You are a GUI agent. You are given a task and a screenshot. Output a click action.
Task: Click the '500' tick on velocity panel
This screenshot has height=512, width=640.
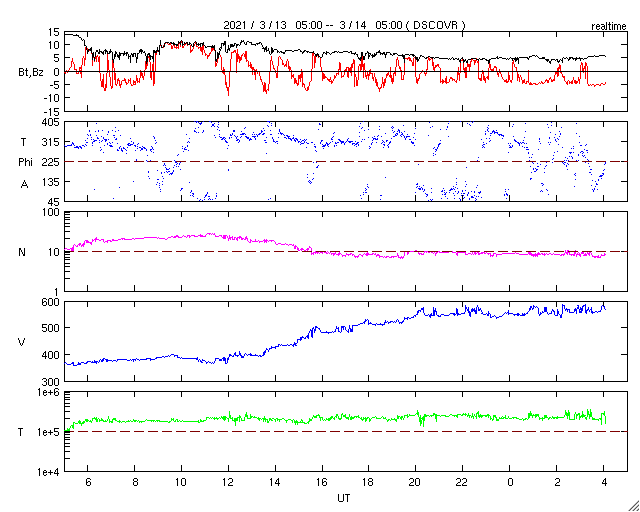pyautogui.click(x=51, y=328)
